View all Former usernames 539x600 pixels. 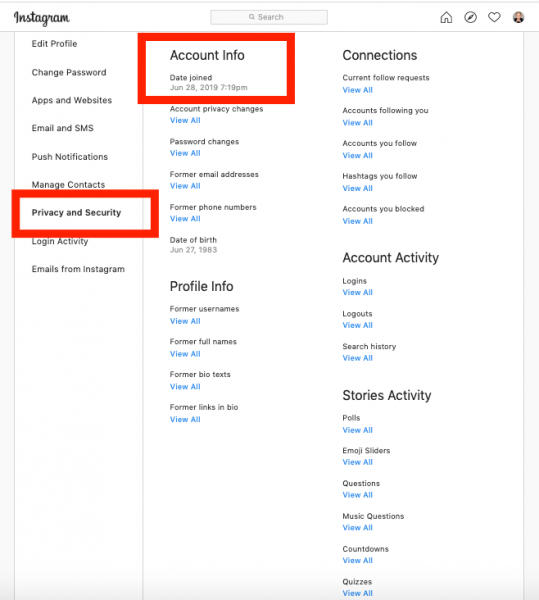coord(185,321)
